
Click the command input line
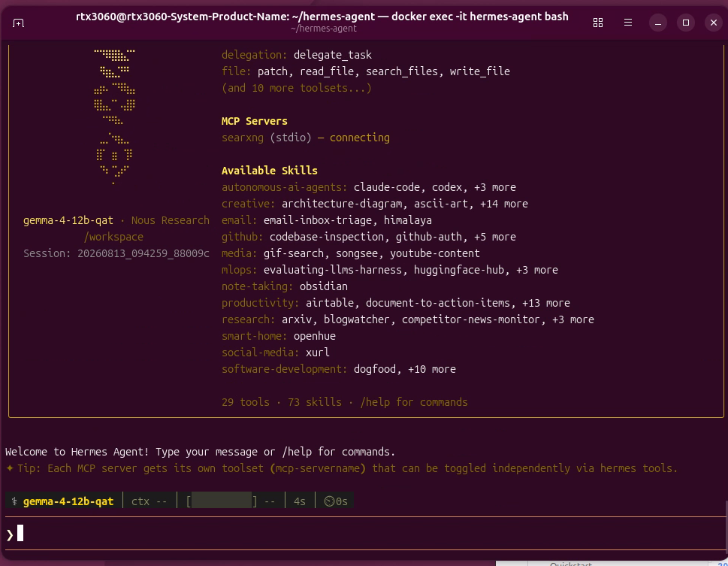364,534
